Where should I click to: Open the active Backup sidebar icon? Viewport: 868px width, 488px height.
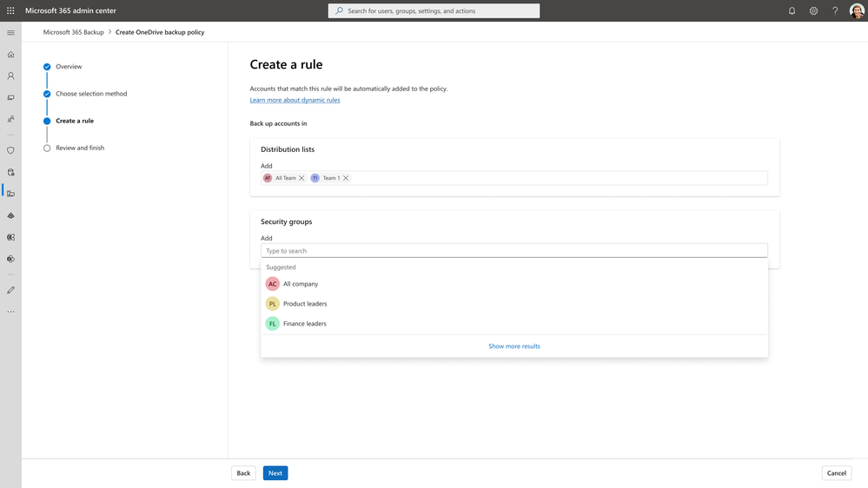click(10, 194)
